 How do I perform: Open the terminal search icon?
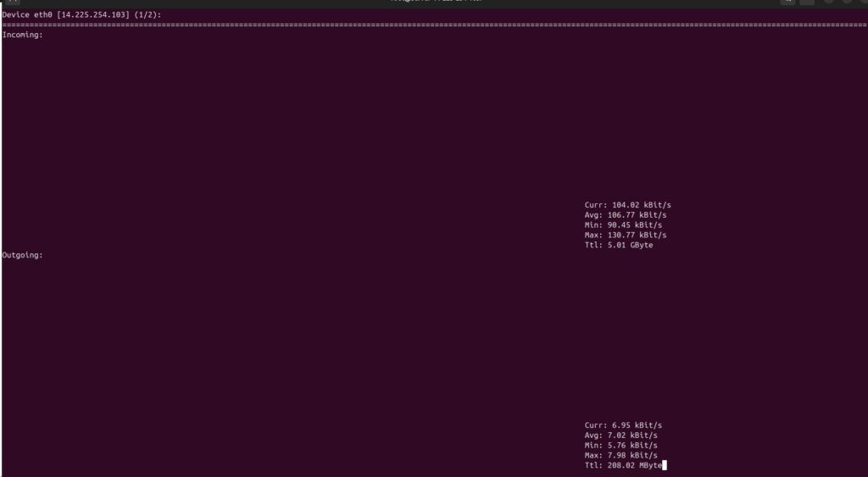tap(788, 3)
